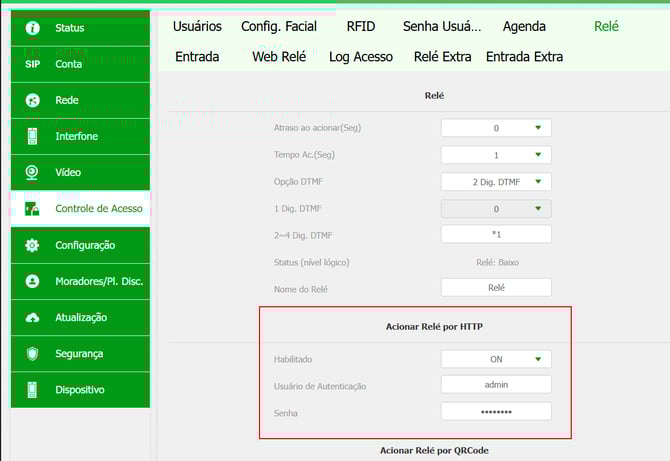This screenshot has height=461, width=670.
Task: Click the Nome do Relé input field
Action: click(496, 287)
